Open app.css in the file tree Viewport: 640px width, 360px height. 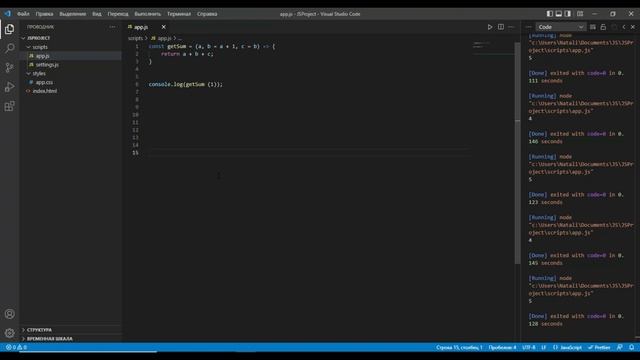pyautogui.click(x=44, y=82)
